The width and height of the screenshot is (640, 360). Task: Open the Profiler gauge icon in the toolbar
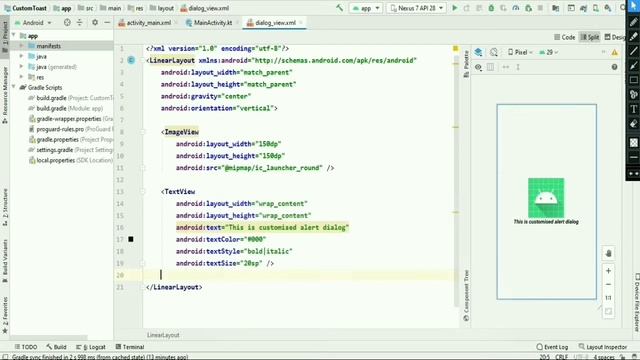pyautogui.click(x=516, y=8)
